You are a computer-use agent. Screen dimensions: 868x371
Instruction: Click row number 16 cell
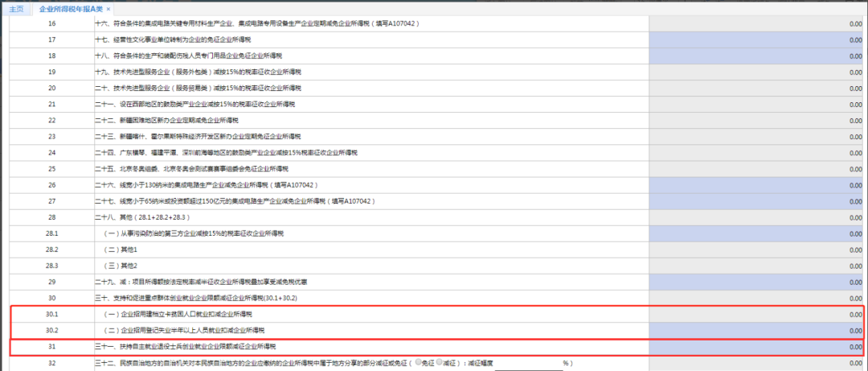pos(51,24)
